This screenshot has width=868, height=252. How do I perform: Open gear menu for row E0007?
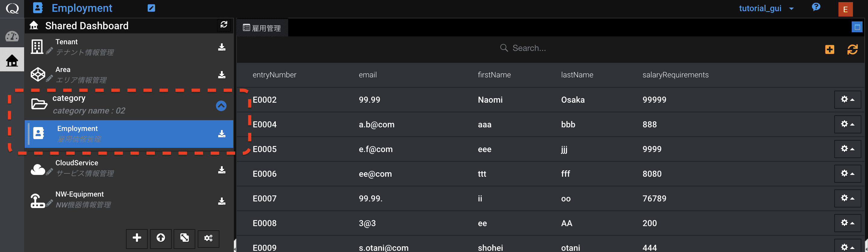click(x=848, y=198)
